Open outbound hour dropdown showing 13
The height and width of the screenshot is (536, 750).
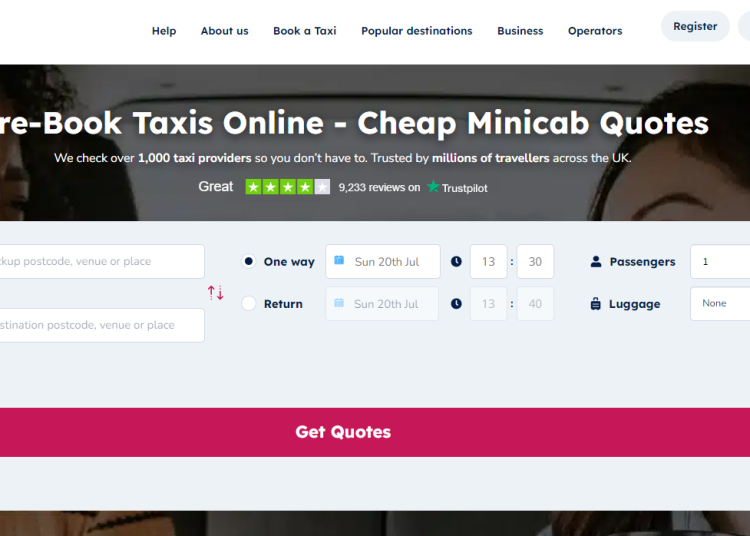click(x=488, y=262)
